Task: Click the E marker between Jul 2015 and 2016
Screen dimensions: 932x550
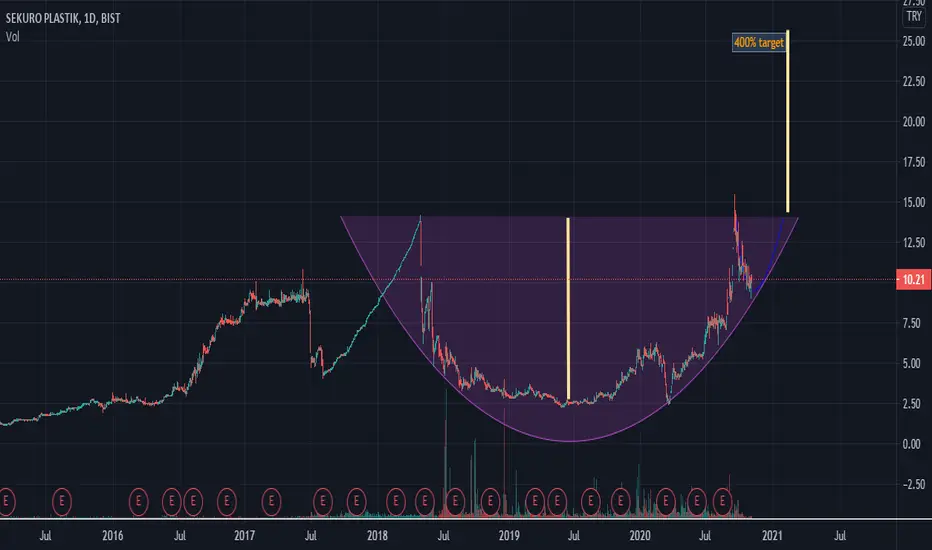Action: pyautogui.click(x=62, y=502)
